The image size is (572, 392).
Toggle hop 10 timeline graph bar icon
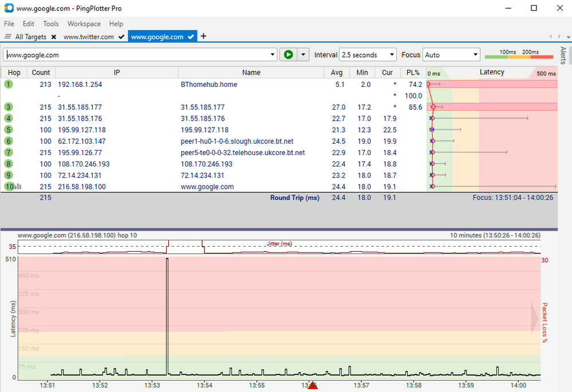pyautogui.click(x=18, y=187)
